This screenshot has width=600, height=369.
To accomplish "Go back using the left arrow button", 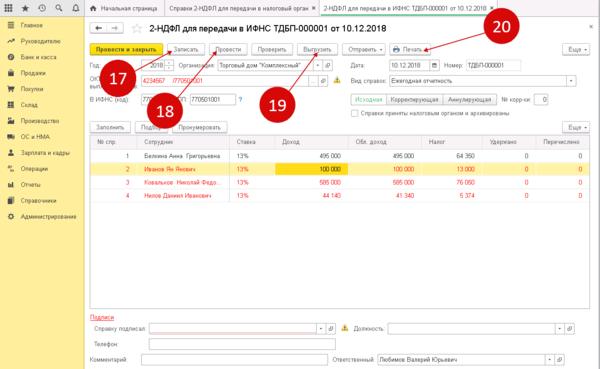I will 98,28.
